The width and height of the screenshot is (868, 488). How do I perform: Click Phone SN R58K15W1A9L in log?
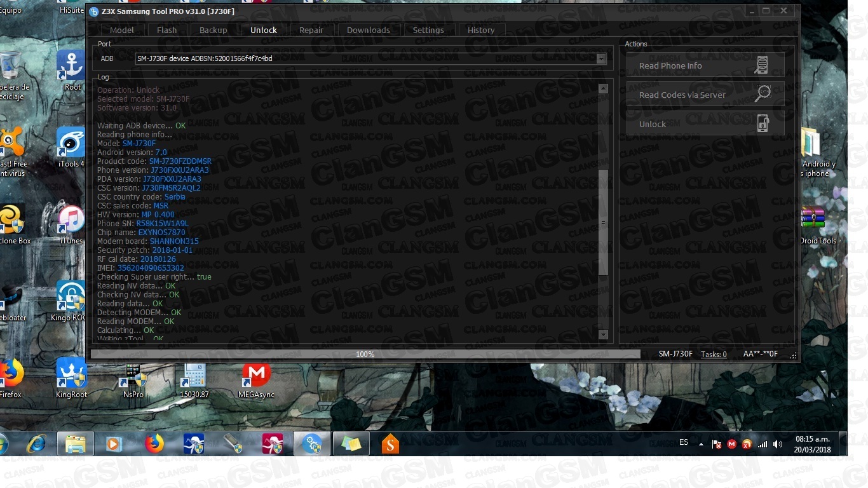[163, 224]
